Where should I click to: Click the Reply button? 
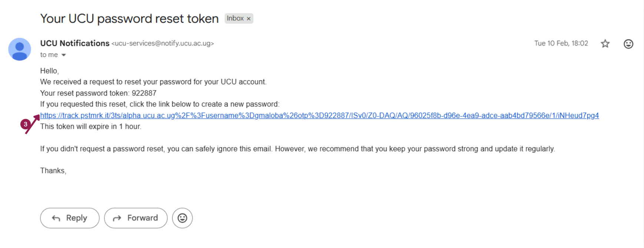70,218
